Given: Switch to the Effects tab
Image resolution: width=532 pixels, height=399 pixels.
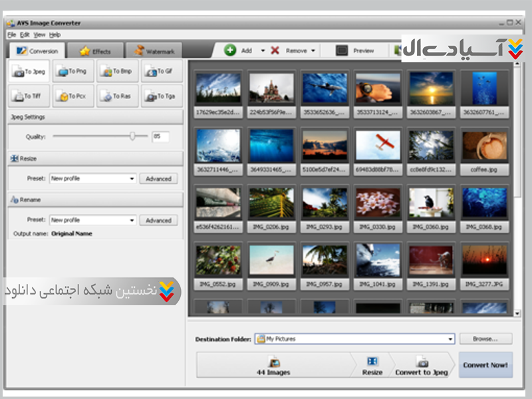Looking at the screenshot, I should tap(95, 51).
